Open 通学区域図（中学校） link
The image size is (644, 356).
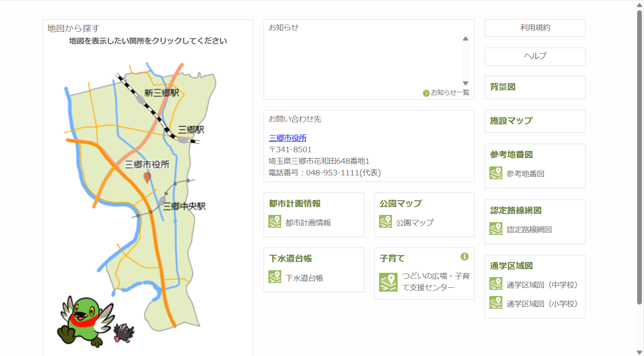click(542, 285)
